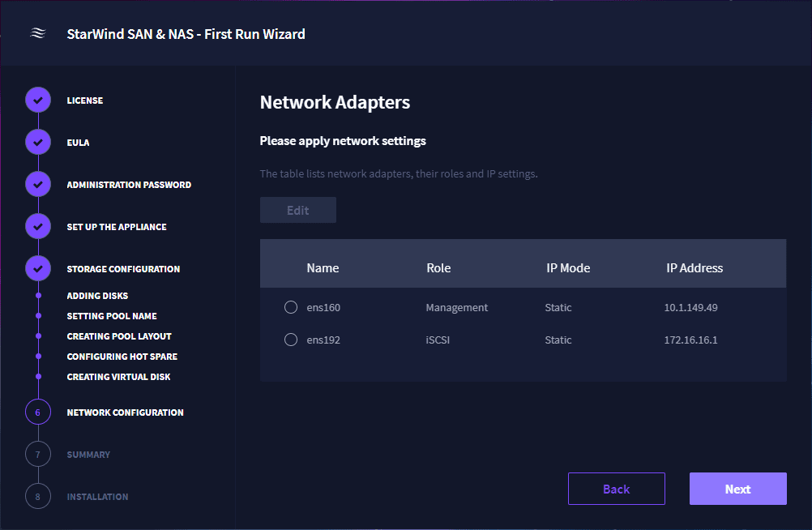This screenshot has width=812, height=530.
Task: Proceed with the Next button
Action: 738,489
